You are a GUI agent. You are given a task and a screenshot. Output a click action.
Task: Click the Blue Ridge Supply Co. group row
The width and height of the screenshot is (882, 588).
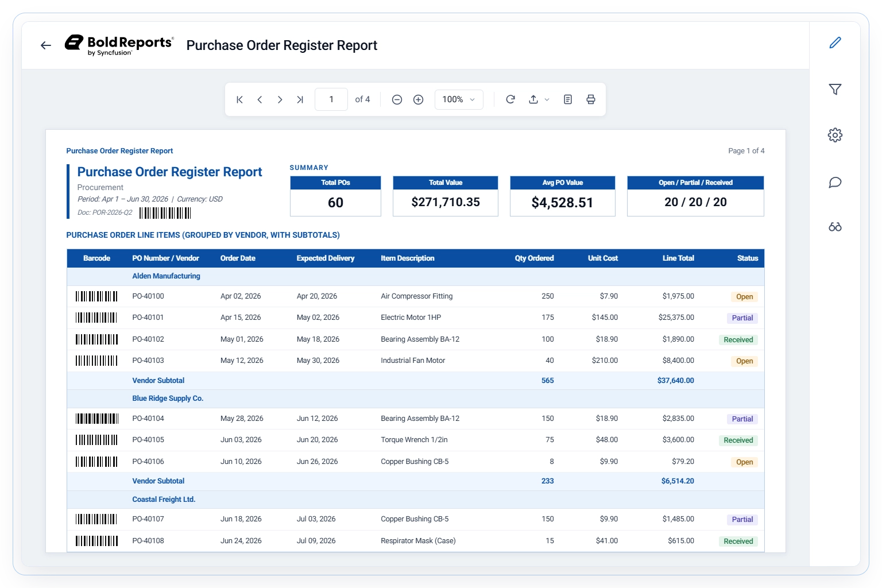[x=416, y=399]
